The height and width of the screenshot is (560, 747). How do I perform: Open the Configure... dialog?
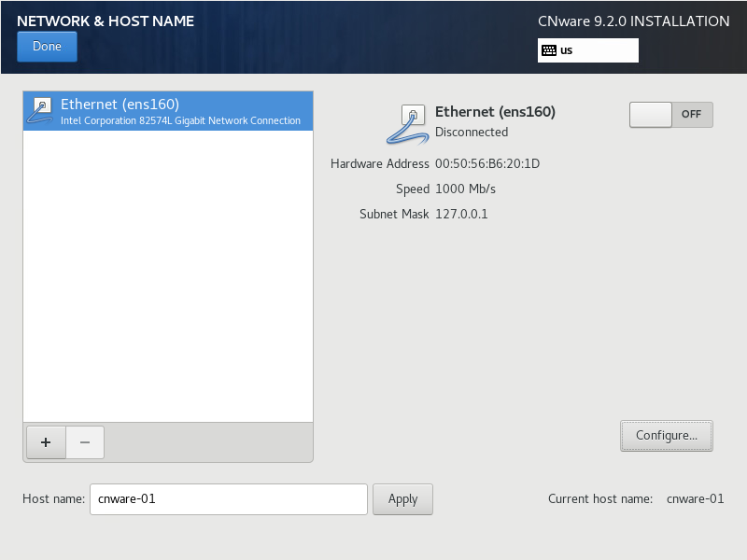pyautogui.click(x=667, y=436)
